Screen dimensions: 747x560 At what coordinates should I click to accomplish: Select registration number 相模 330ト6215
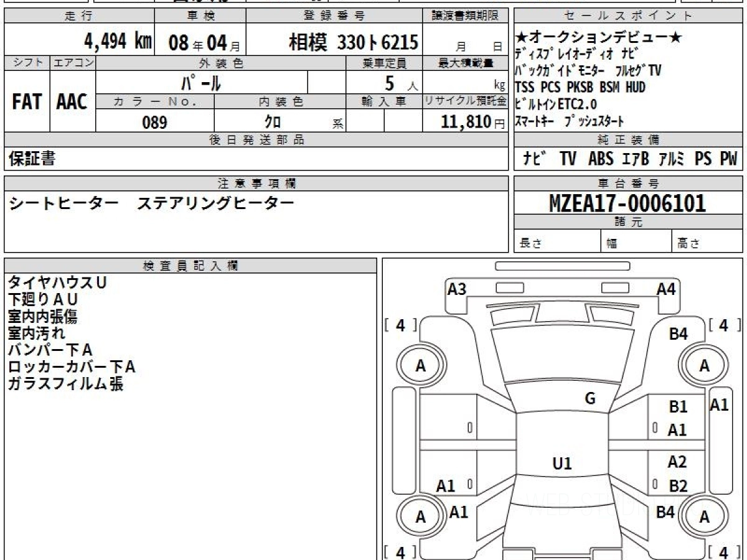[353, 42]
